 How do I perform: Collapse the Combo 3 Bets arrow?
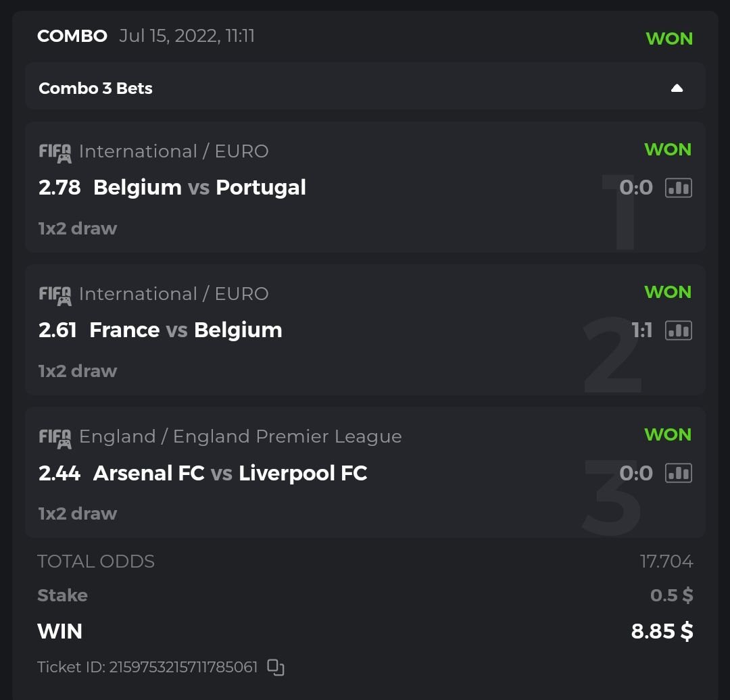[x=677, y=88]
